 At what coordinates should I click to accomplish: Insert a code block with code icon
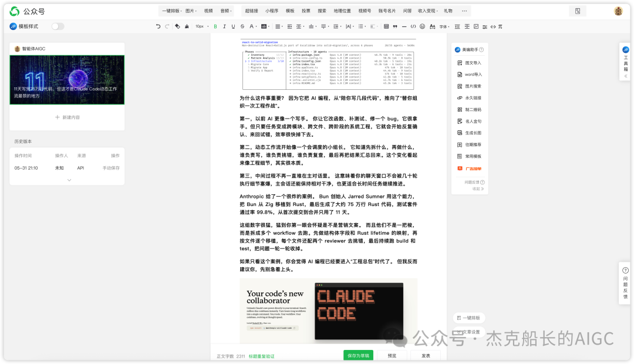(413, 26)
